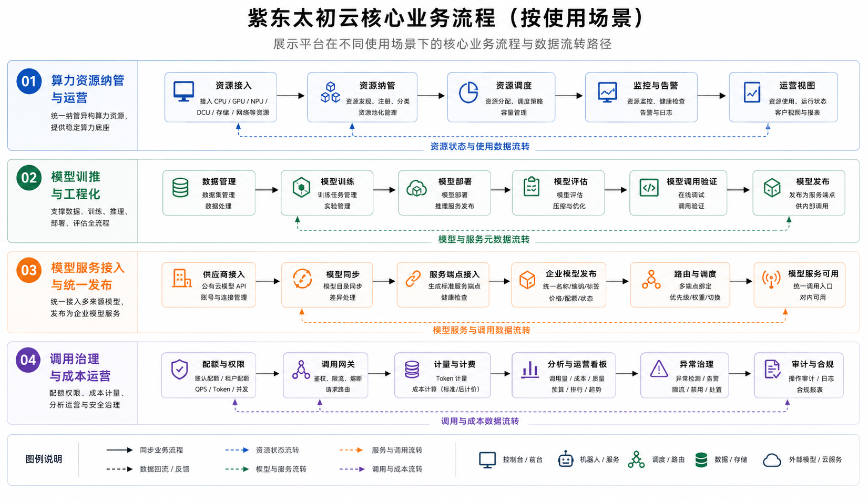Click the 资源调度 card heading
The image size is (868, 501).
coord(514,85)
